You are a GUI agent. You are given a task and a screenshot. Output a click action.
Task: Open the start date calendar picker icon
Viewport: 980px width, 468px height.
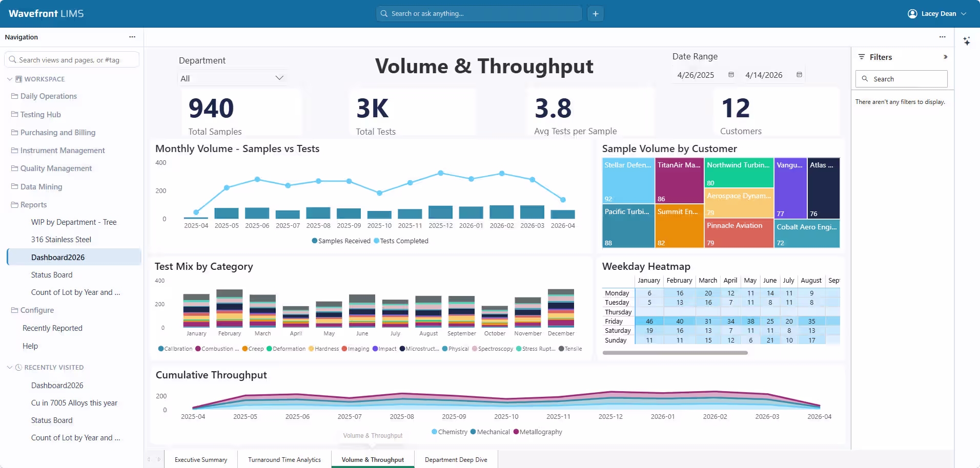click(731, 75)
